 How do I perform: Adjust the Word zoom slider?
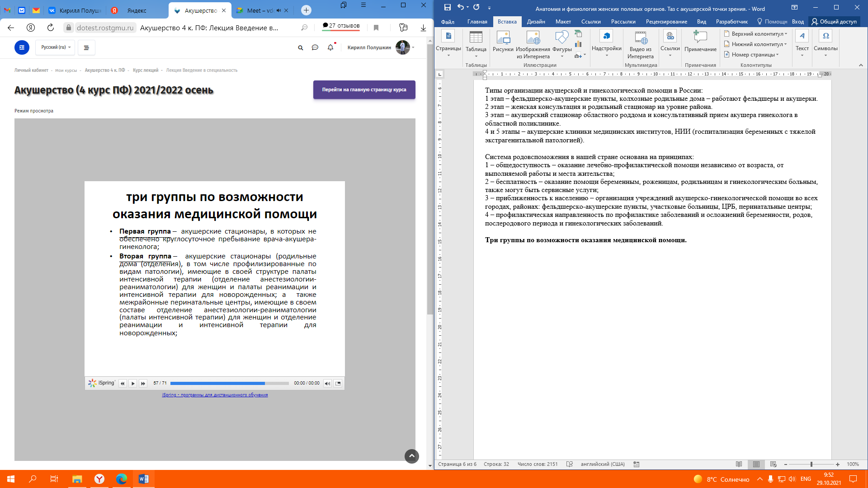[x=811, y=465]
